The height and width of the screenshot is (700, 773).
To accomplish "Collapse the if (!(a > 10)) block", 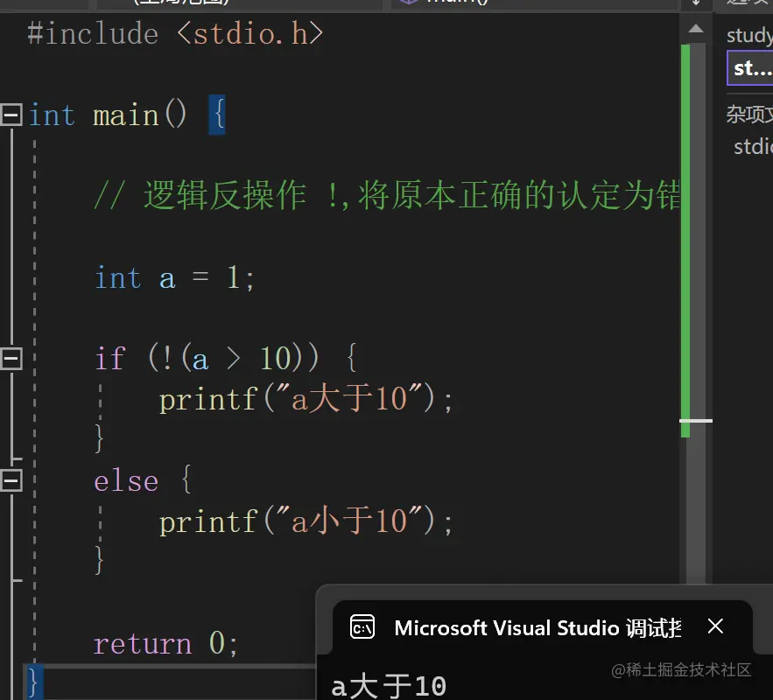I will tap(11, 358).
